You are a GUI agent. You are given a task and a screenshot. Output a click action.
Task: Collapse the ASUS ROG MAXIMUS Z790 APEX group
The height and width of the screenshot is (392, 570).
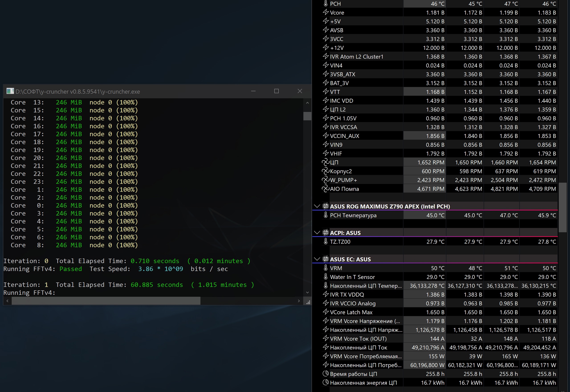click(317, 206)
